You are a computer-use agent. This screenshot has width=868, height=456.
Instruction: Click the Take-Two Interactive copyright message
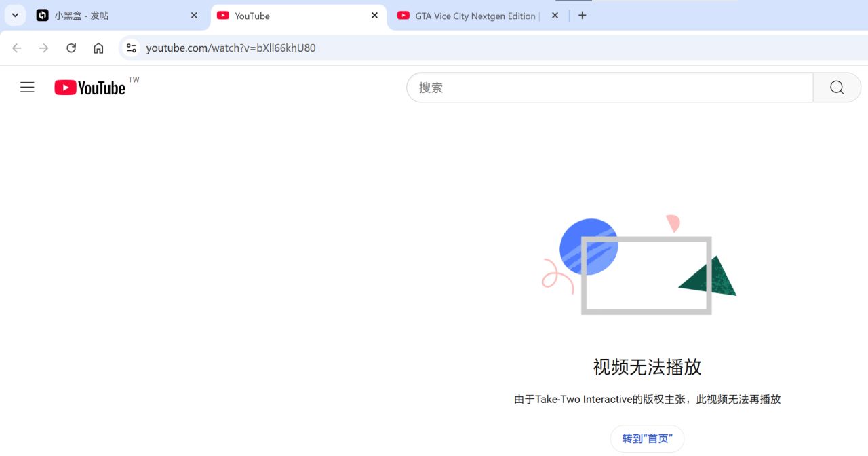tap(648, 399)
